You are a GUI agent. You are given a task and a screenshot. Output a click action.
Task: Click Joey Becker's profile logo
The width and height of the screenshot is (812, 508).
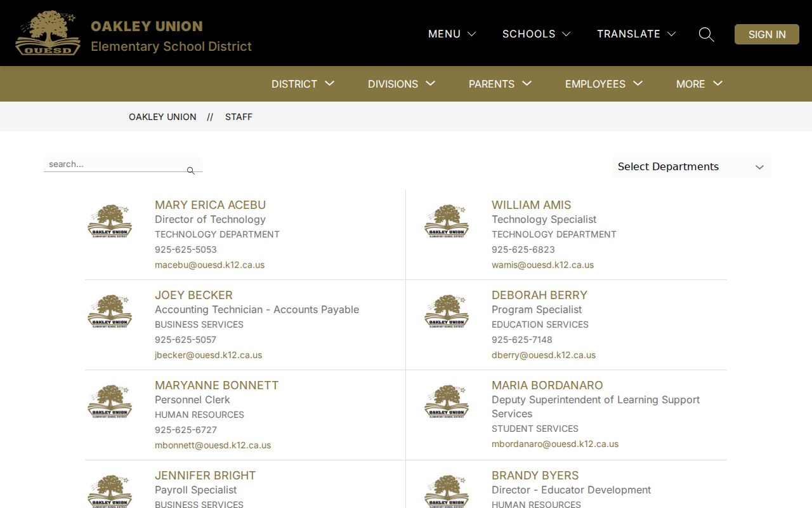(110, 312)
